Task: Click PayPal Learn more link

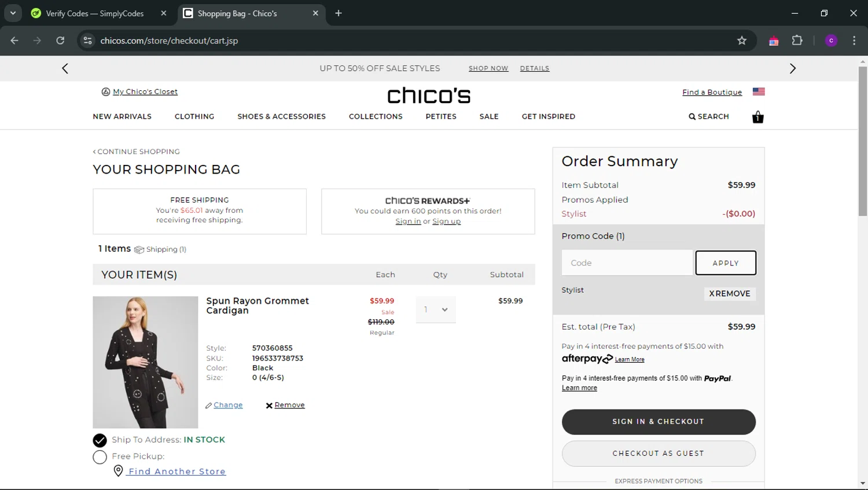Action: 579,388
